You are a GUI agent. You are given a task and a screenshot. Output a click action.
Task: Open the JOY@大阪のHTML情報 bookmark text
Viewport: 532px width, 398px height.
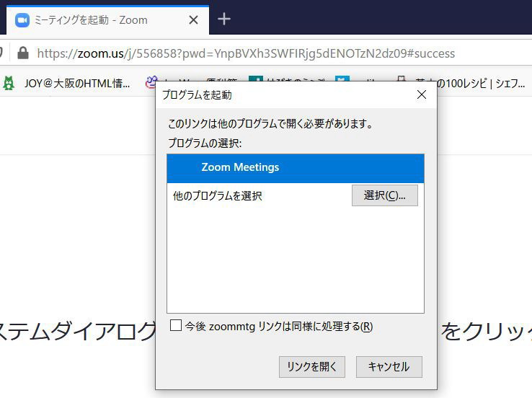click(x=76, y=83)
